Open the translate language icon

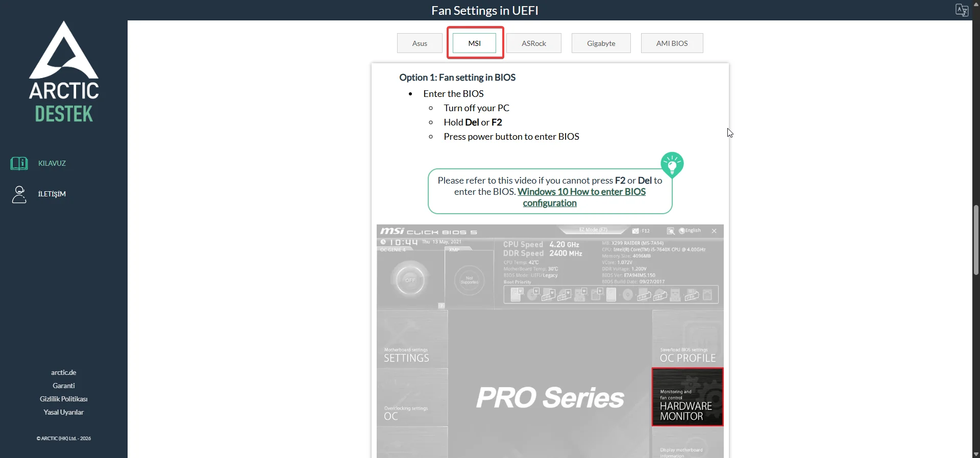pyautogui.click(x=962, y=10)
